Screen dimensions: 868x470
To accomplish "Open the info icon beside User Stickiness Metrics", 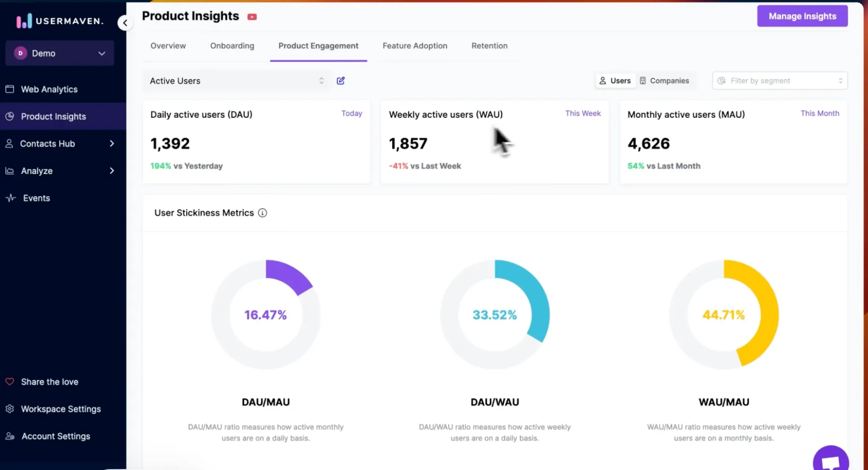I will [x=263, y=213].
